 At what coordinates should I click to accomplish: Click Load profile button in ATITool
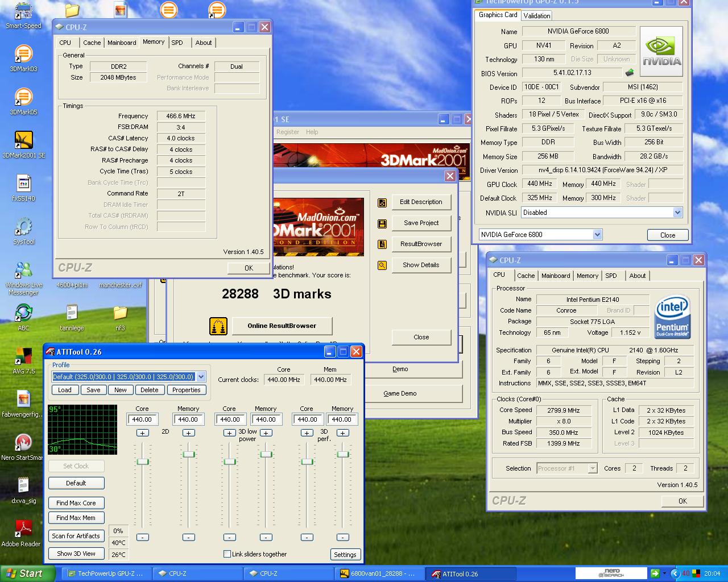[65, 390]
